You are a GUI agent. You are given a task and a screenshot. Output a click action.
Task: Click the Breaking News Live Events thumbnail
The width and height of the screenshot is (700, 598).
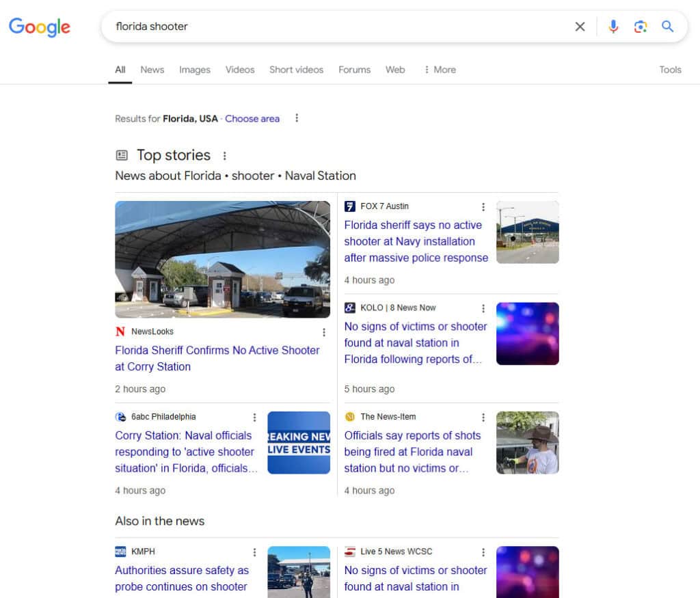299,443
